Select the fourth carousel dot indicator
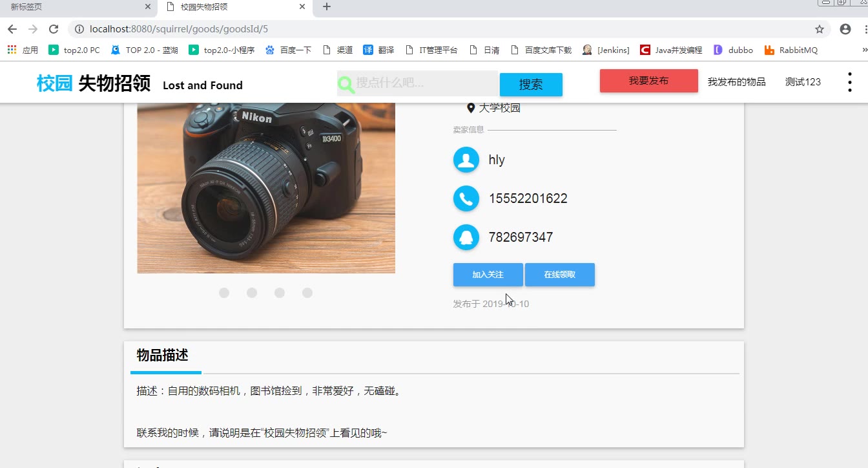The image size is (868, 468). coord(307,293)
